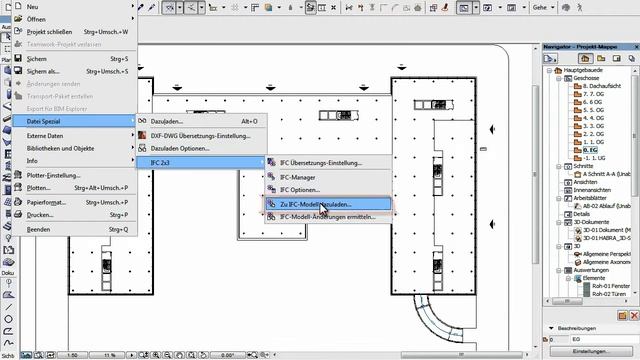Switch Navigator to the View Map folder icon
The image size is (640, 360).
pyautogui.click(x=601, y=59)
